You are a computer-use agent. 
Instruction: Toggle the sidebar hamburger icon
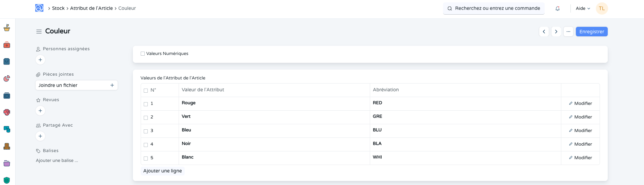coord(39,32)
